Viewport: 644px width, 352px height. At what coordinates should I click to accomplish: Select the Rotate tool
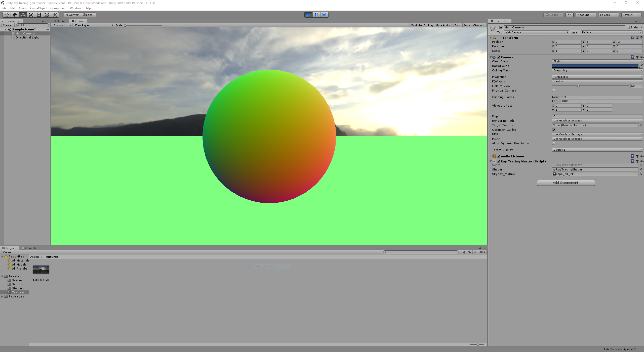(x=23, y=15)
